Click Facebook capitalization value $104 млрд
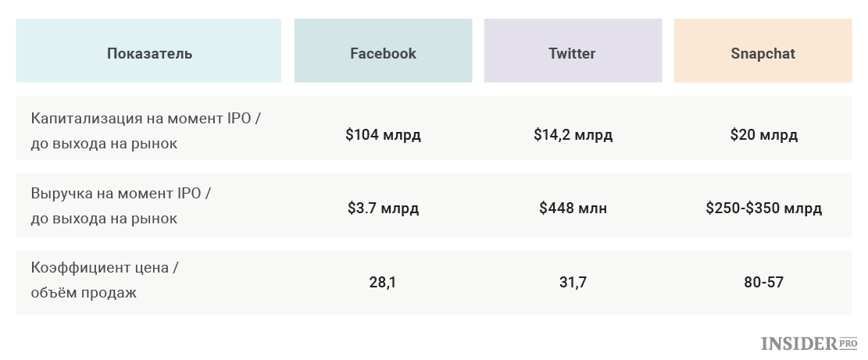The image size is (868, 360). click(x=383, y=134)
